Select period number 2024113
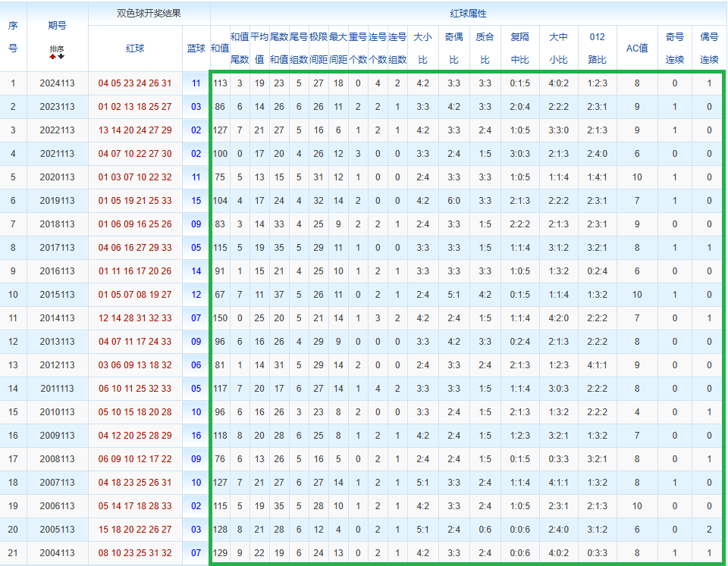The height and width of the screenshot is (566, 728). coord(57,83)
